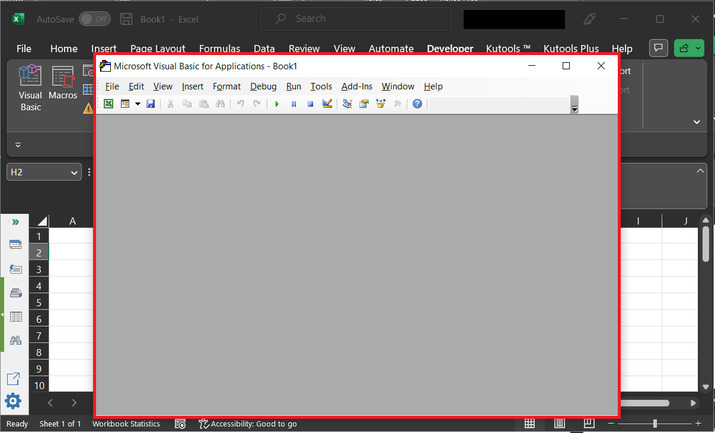Click Cut scissors icon in VBA toolbar

[170, 104]
